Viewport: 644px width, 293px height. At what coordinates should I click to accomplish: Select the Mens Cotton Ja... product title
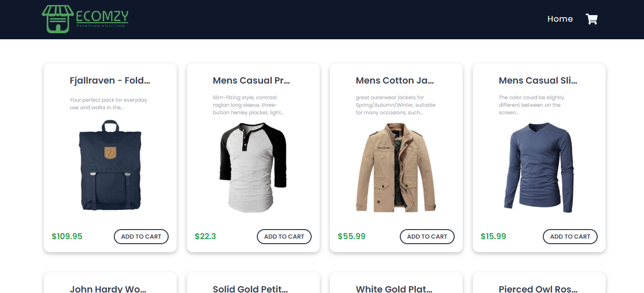tap(395, 81)
